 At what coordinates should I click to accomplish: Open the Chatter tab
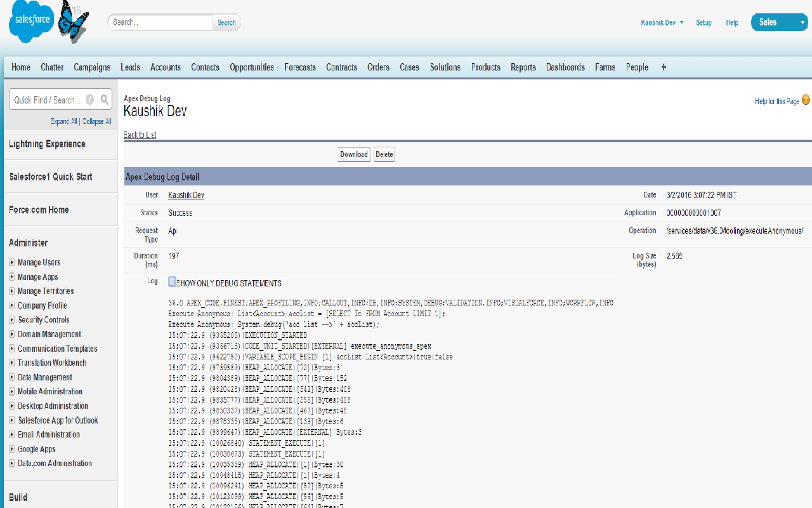click(x=52, y=67)
